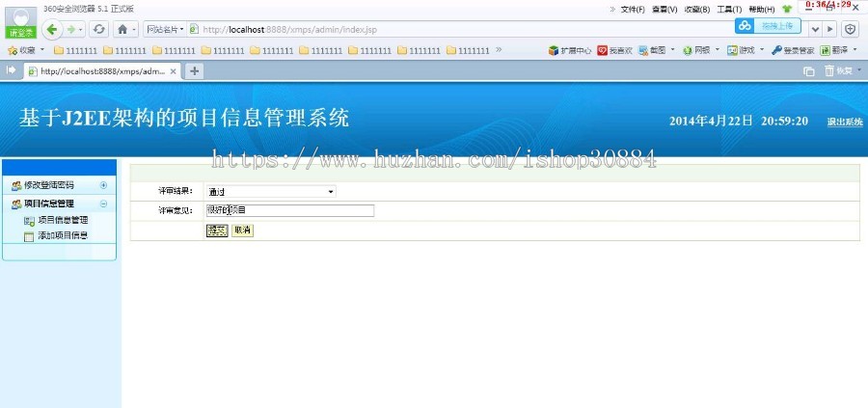Close the localhost:8888 tab
The width and height of the screenshot is (868, 408).
tap(173, 70)
